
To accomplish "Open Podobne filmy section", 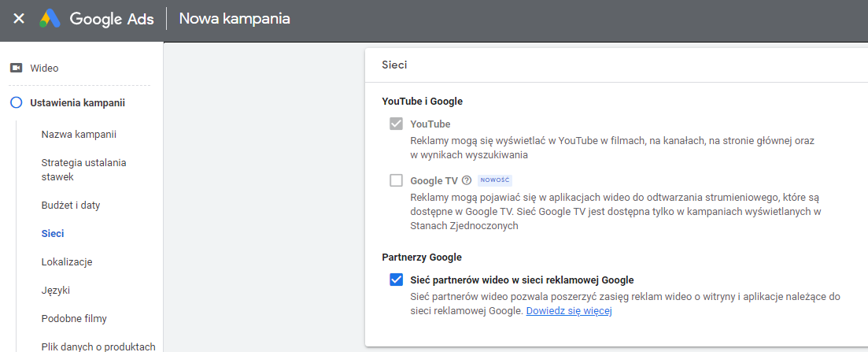I will 74,319.
